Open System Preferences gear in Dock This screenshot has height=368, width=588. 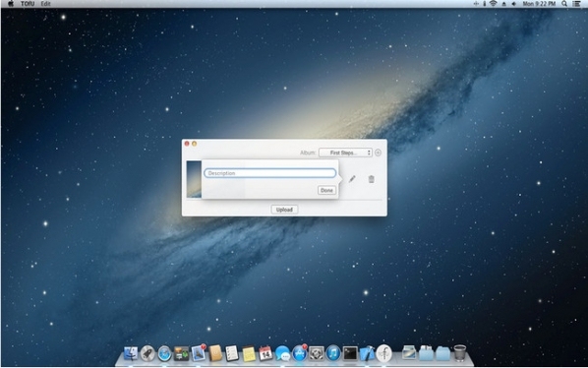(x=317, y=353)
